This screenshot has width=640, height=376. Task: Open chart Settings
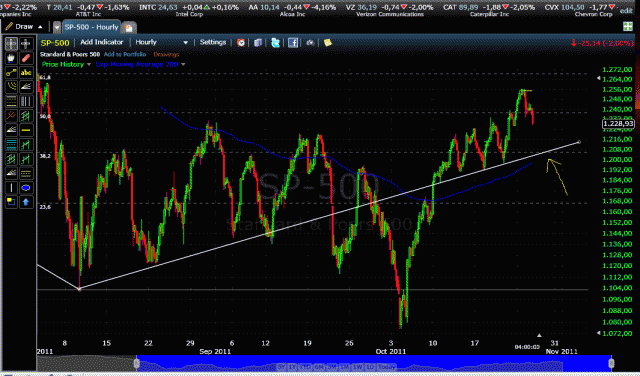tap(213, 42)
